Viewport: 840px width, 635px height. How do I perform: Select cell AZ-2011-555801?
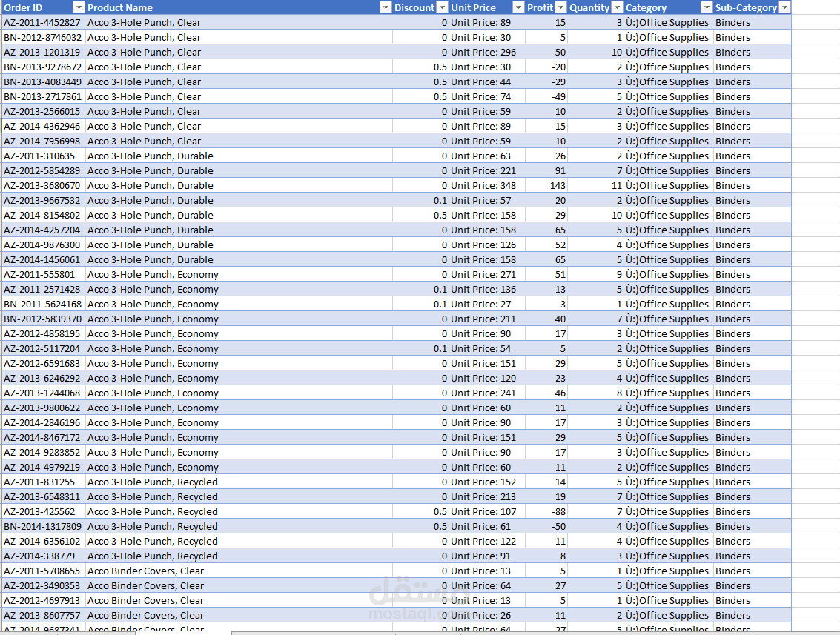(x=44, y=275)
